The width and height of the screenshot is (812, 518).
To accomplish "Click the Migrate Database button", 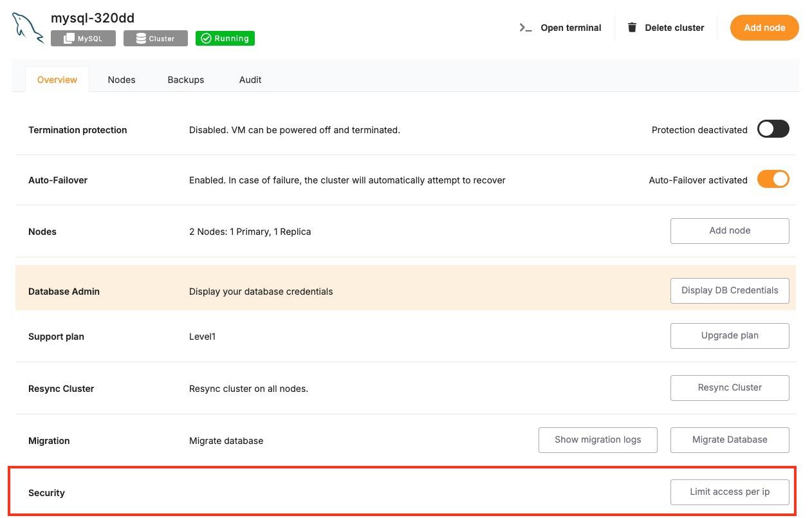I will click(730, 439).
